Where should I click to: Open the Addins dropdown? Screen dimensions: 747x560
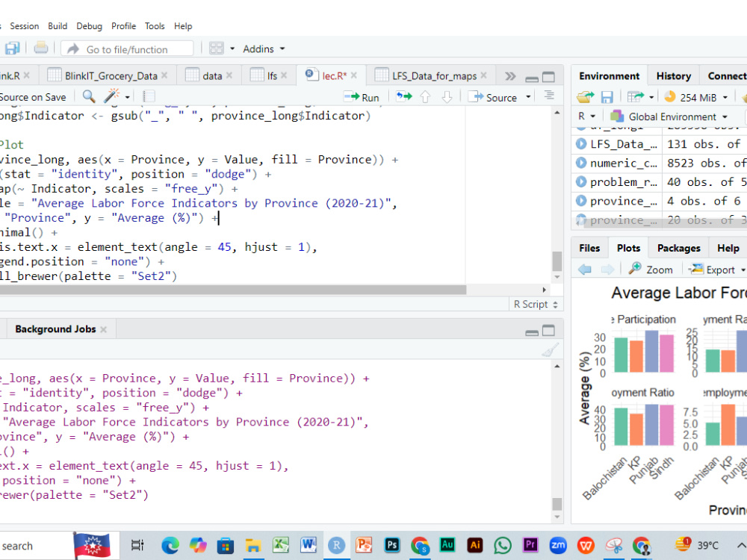[264, 49]
